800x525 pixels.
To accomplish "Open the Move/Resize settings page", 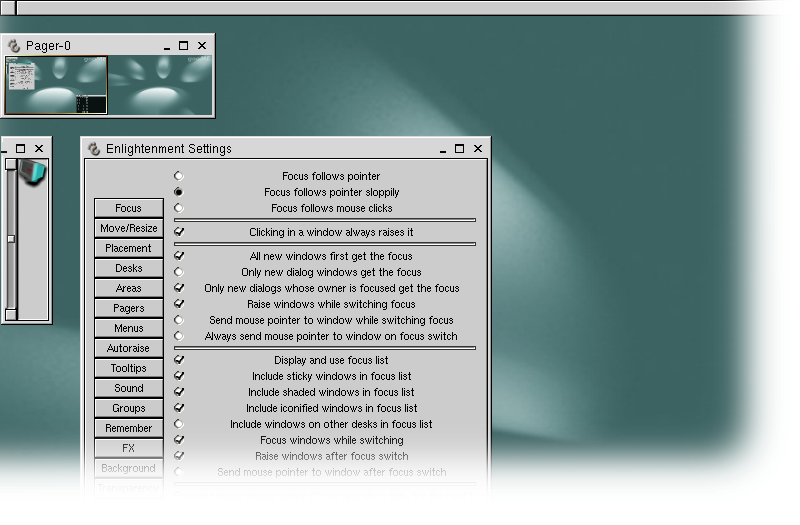I will click(x=129, y=228).
